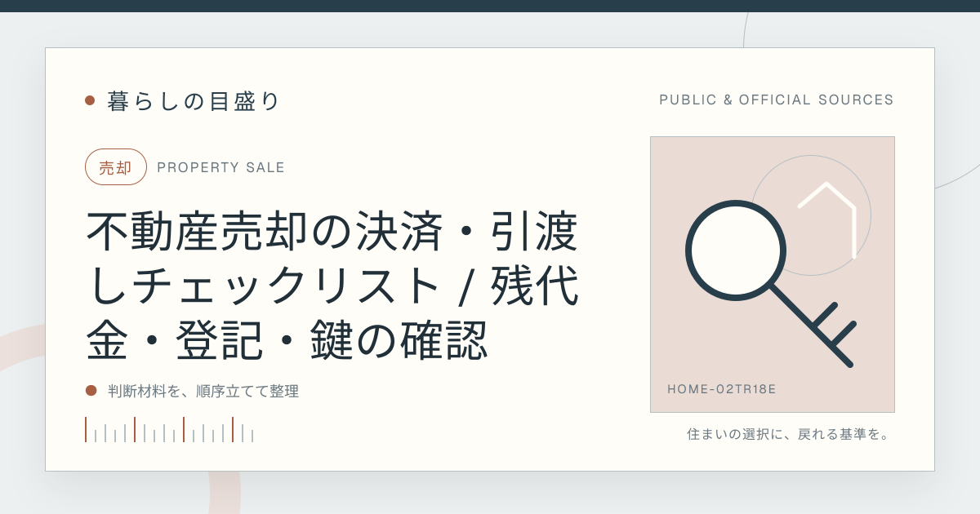The height and width of the screenshot is (514, 980).
Task: Click PUBLIC & OFFICIAL SOURCES text
Action: (777, 100)
